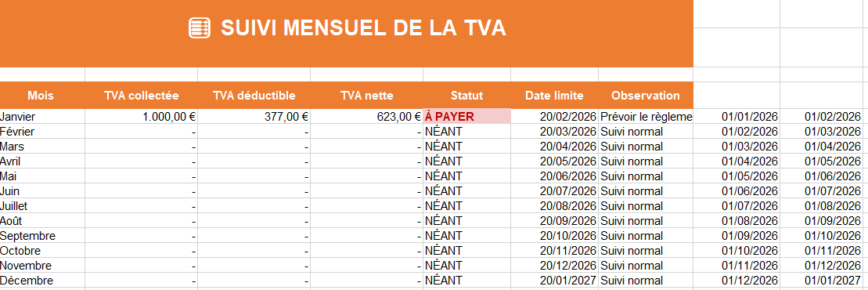Click the Prévoir le règlement observation cell
The width and height of the screenshot is (868, 290).
coord(646,117)
